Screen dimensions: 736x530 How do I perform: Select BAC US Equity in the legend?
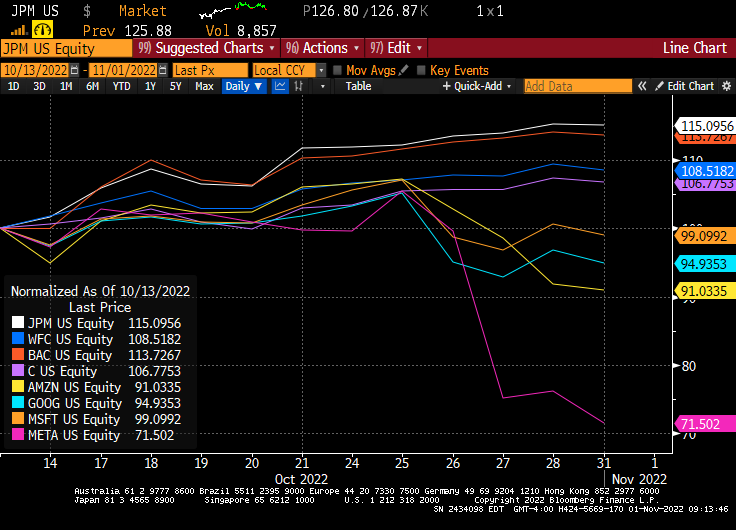[70, 355]
